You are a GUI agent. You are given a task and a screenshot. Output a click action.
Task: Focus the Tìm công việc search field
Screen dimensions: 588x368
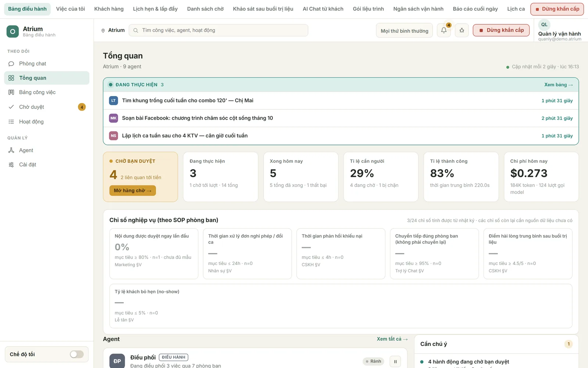coord(218,30)
